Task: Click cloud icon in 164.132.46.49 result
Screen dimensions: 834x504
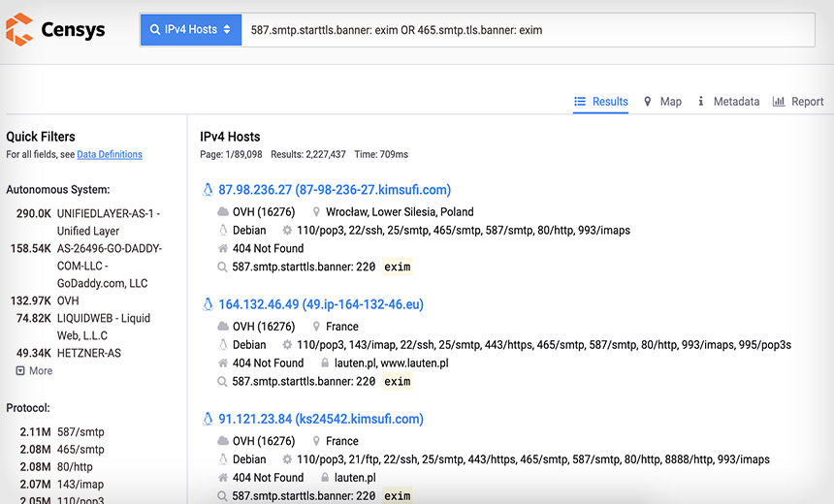Action: pyautogui.click(x=223, y=327)
